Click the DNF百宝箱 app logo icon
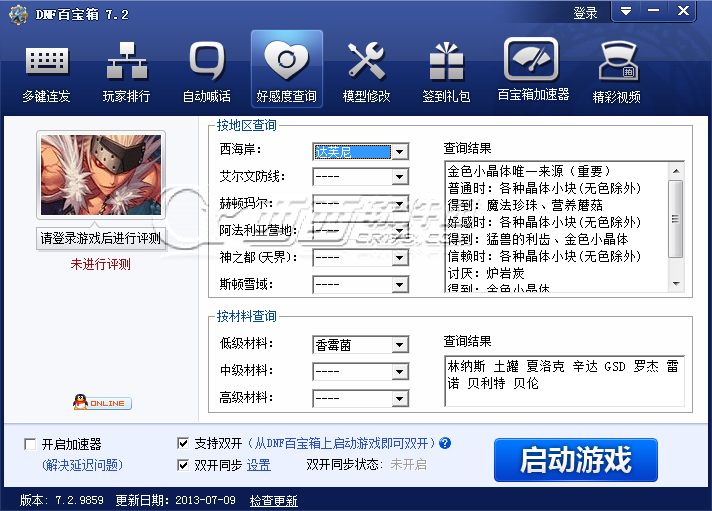Screen dimensions: 712x511 (x=18, y=15)
